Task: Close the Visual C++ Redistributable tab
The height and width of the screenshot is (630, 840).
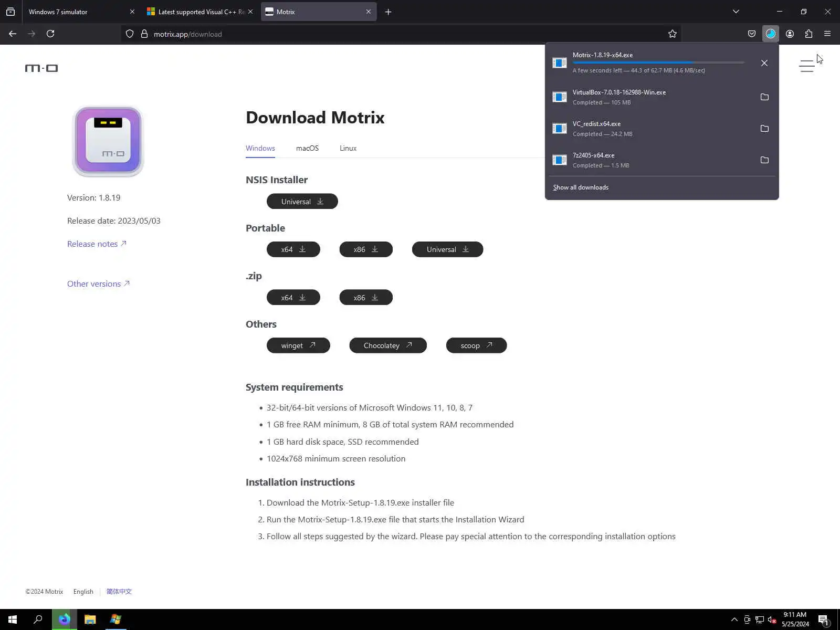Action: 250,12
